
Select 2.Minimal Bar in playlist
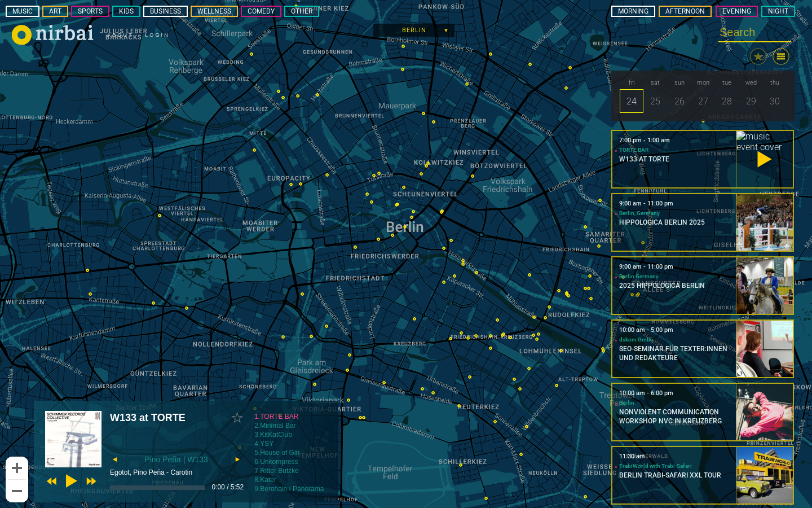point(275,426)
